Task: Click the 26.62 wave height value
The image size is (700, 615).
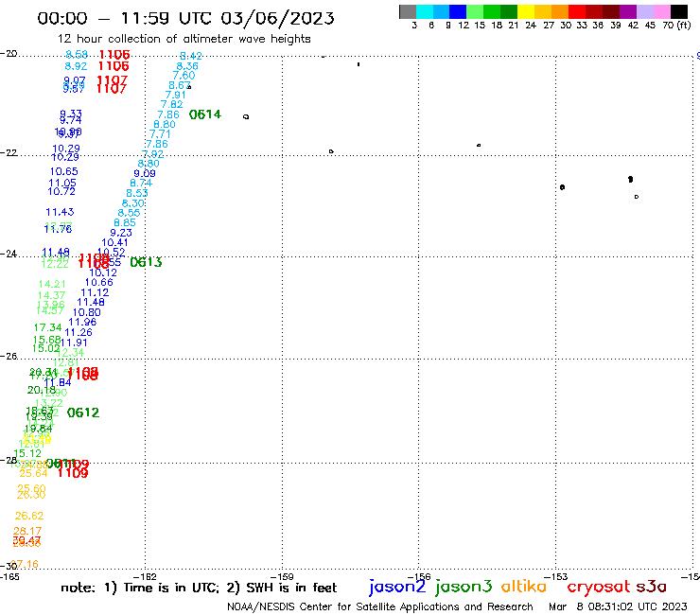Action: pyautogui.click(x=29, y=516)
